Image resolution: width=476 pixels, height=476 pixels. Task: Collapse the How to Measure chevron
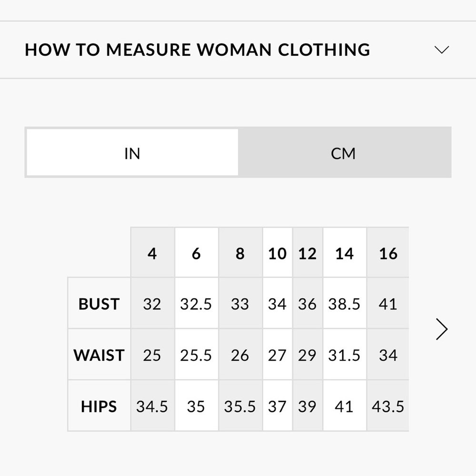442,50
